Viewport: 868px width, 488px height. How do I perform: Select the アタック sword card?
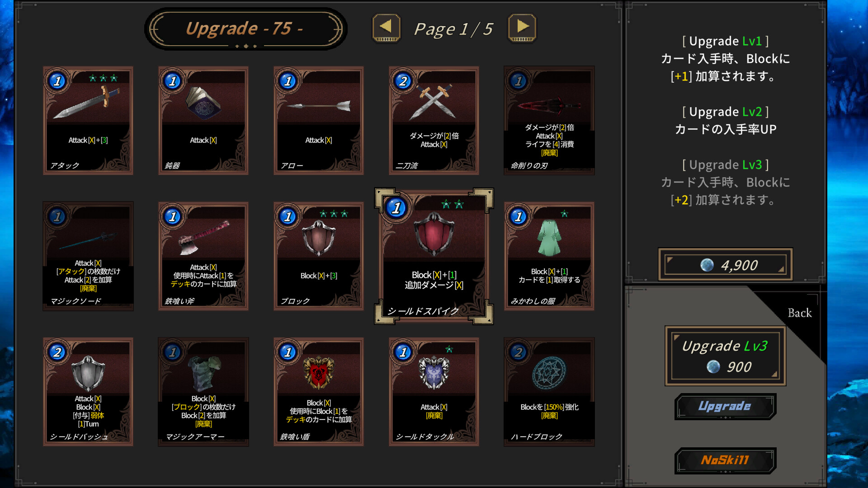[88, 121]
